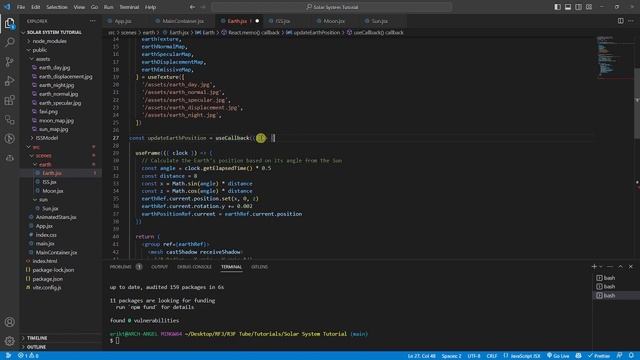The width and height of the screenshot is (640, 360).
Task: Collapse the SOLAR SYSTEM TUTORIAL folder
Action: click(54, 32)
